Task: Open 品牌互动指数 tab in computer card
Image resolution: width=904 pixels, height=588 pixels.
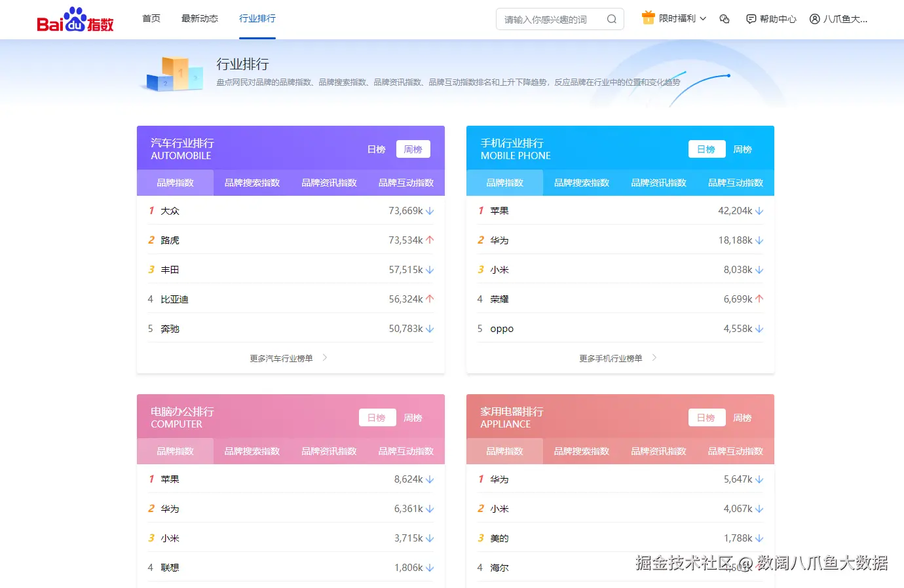Action: click(x=406, y=451)
